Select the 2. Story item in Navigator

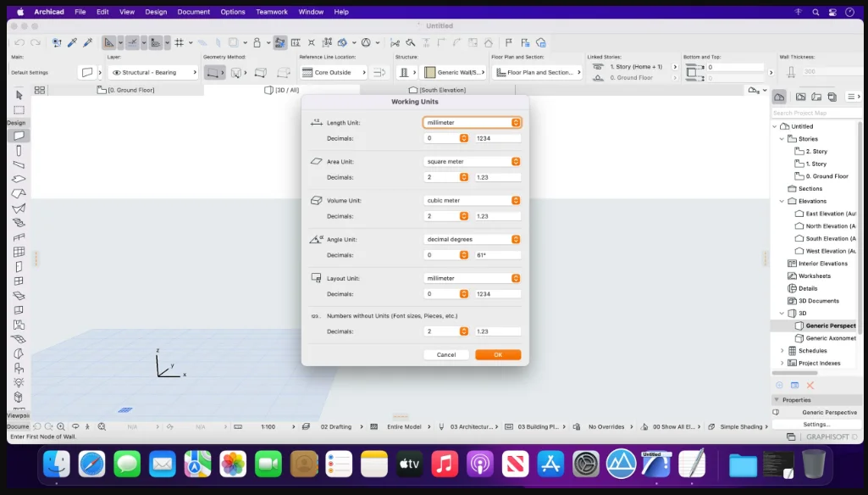(x=816, y=152)
